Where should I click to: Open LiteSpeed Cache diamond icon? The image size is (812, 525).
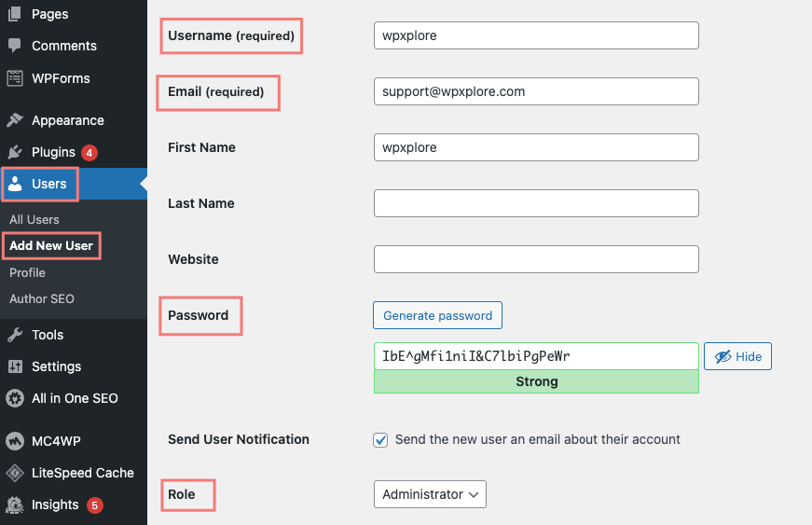pos(15,473)
